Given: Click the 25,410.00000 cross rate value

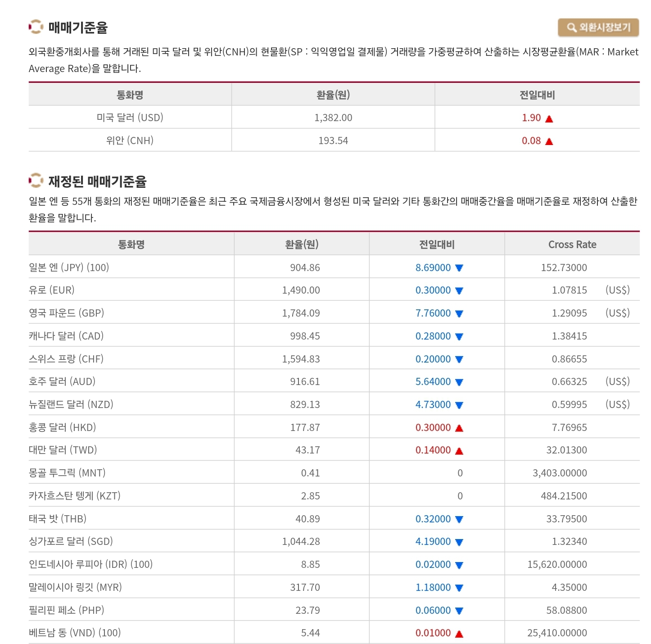Looking at the screenshot, I should [557, 633].
